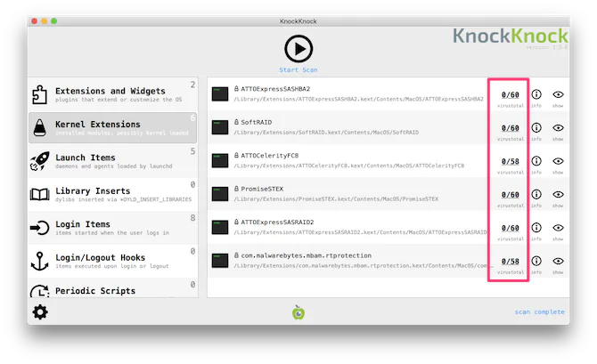Open the Login Items category
Image resolution: width=597 pixels, height=364 pixels.
click(x=113, y=228)
